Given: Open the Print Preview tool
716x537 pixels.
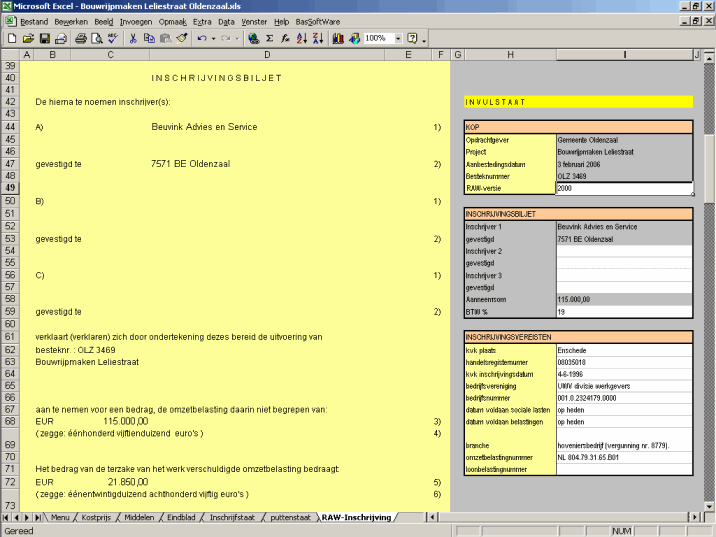Looking at the screenshot, I should [96, 38].
